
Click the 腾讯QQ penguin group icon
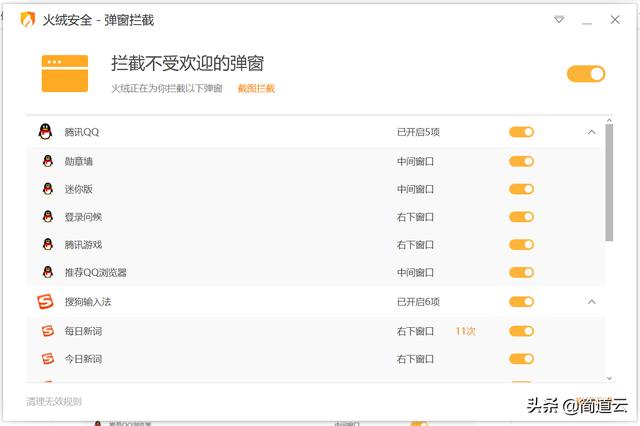click(45, 132)
